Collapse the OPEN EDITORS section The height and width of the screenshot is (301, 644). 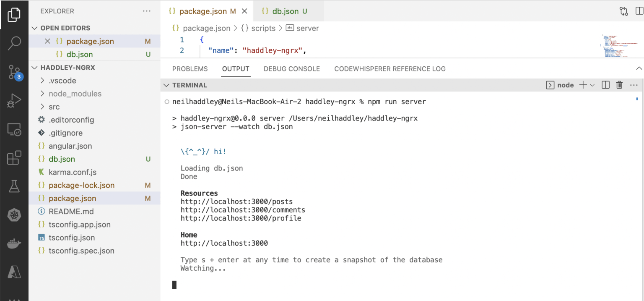click(65, 28)
